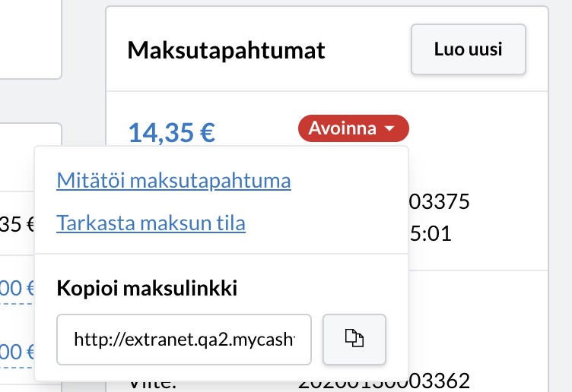Click the Kopioi maksulinkki label
The width and height of the screenshot is (572, 392).
click(147, 288)
